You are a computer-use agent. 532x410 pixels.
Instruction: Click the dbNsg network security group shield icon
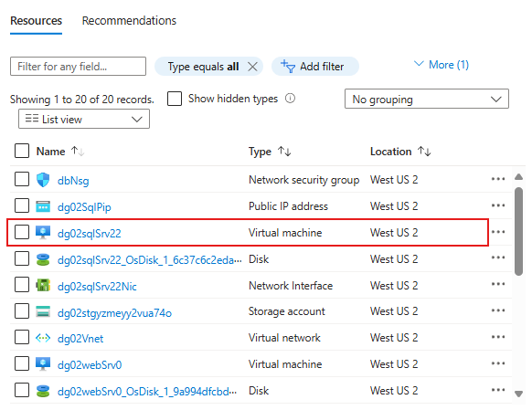43,180
